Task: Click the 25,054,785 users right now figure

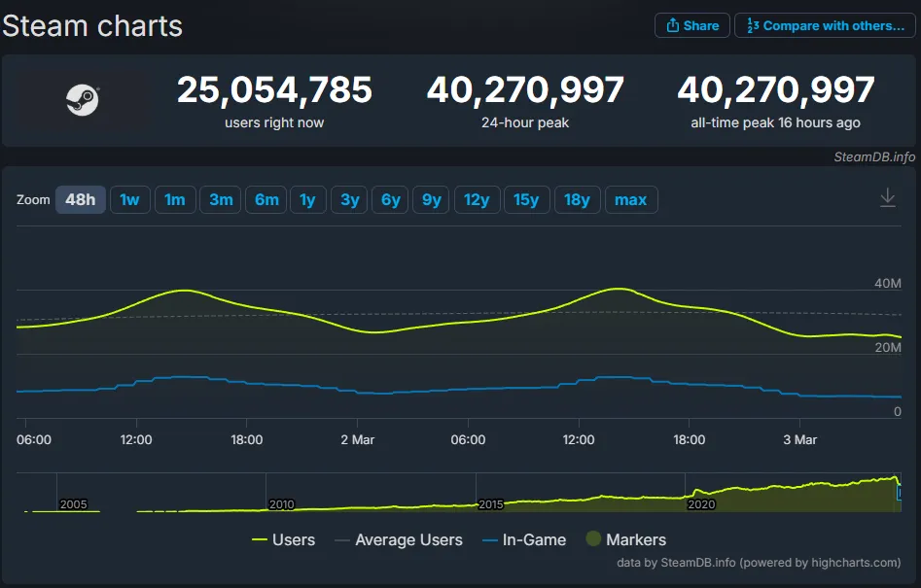Action: pyautogui.click(x=274, y=90)
